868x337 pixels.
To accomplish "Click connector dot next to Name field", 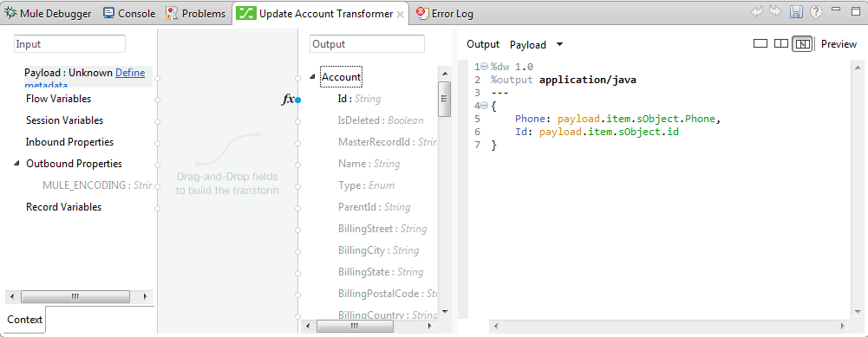I will coord(297,165).
